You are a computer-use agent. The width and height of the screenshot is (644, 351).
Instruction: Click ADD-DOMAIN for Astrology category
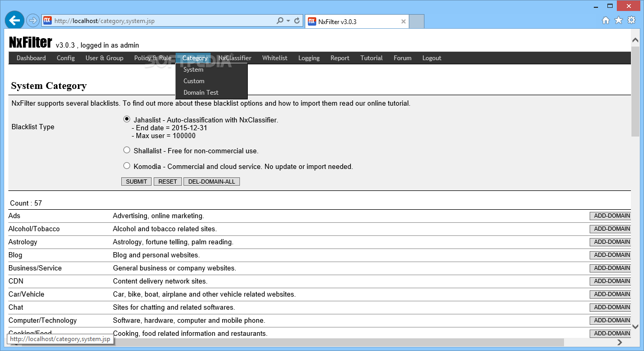(x=610, y=242)
